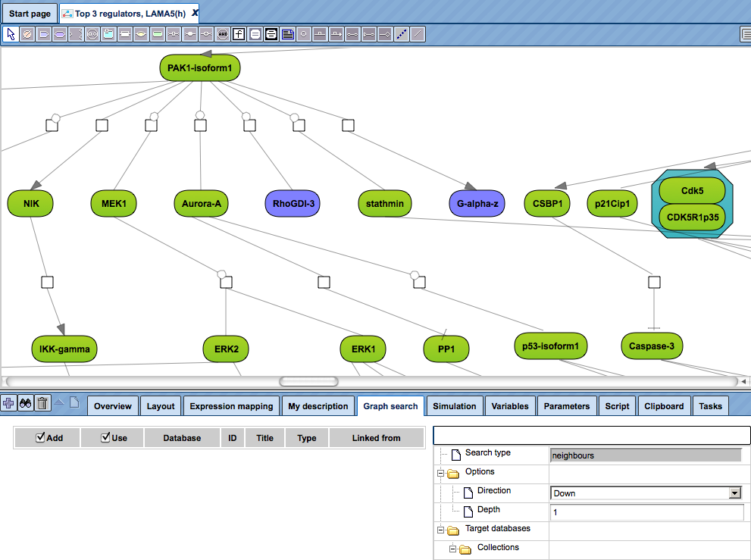Select the p53-isoform1 node
The height and width of the screenshot is (560, 751).
(x=550, y=346)
